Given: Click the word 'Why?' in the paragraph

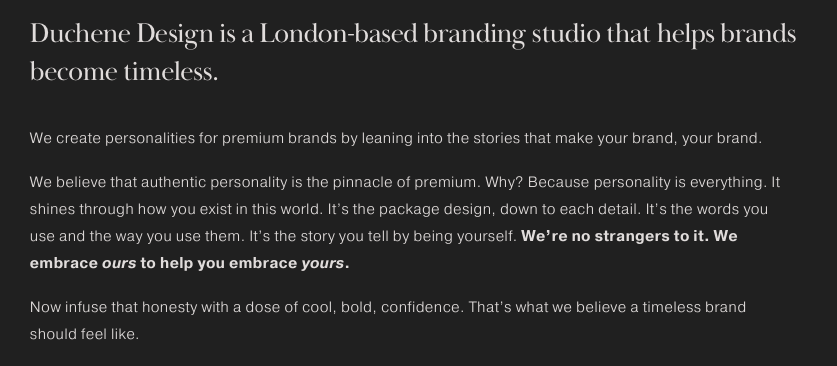Looking at the screenshot, I should pyautogui.click(x=504, y=182).
